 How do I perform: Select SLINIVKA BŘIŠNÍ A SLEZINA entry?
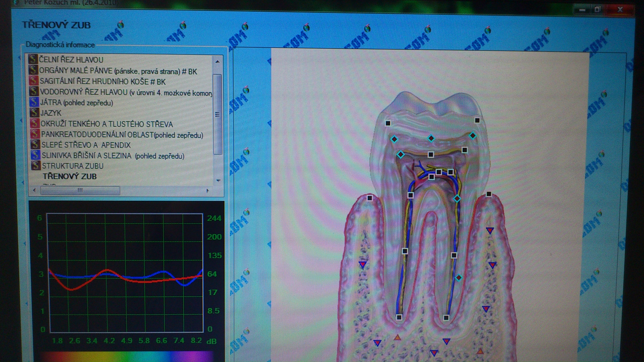coord(113,156)
